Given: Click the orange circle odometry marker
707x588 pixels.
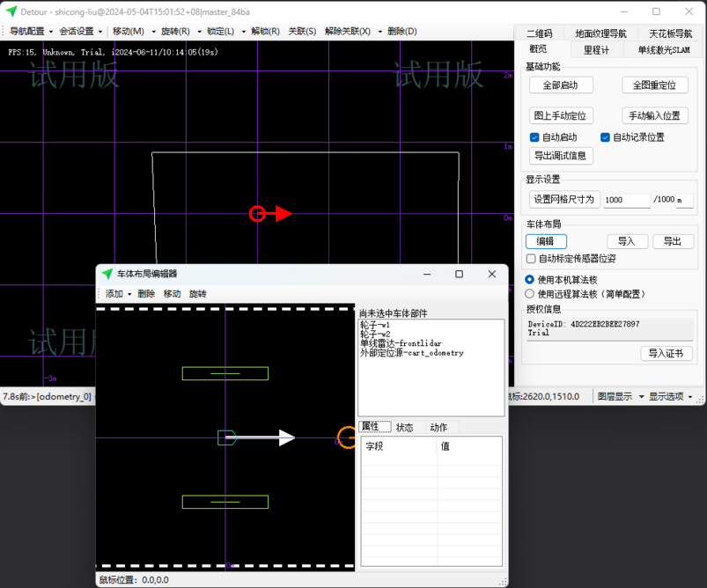Looking at the screenshot, I should tap(346, 437).
